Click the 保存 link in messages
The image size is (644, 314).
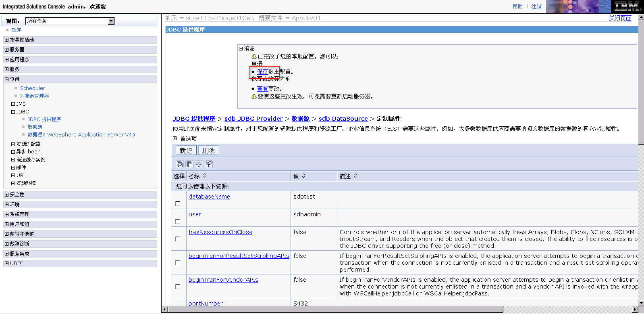262,72
